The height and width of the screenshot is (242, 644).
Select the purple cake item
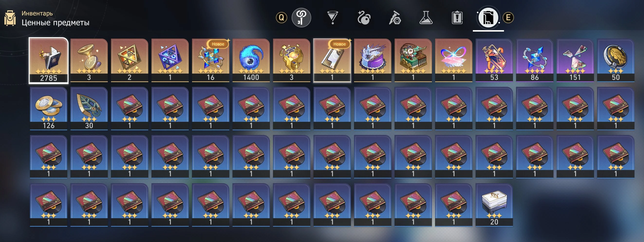[x=373, y=60]
